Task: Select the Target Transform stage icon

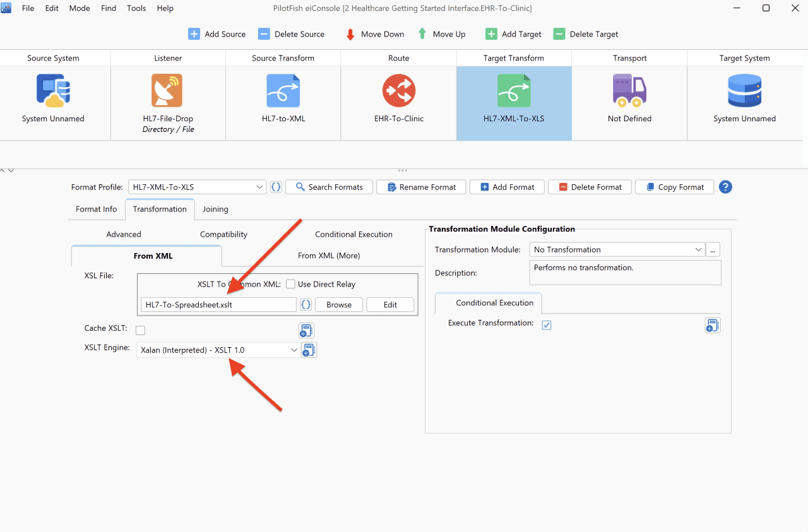Action: pos(514,90)
